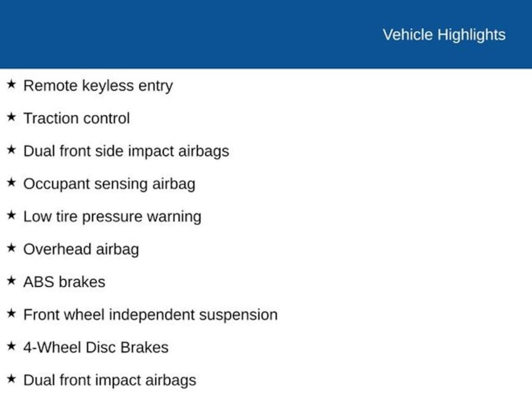Select the 4-Wheel Disc Brakes item
The image size is (532, 399).
point(96,348)
